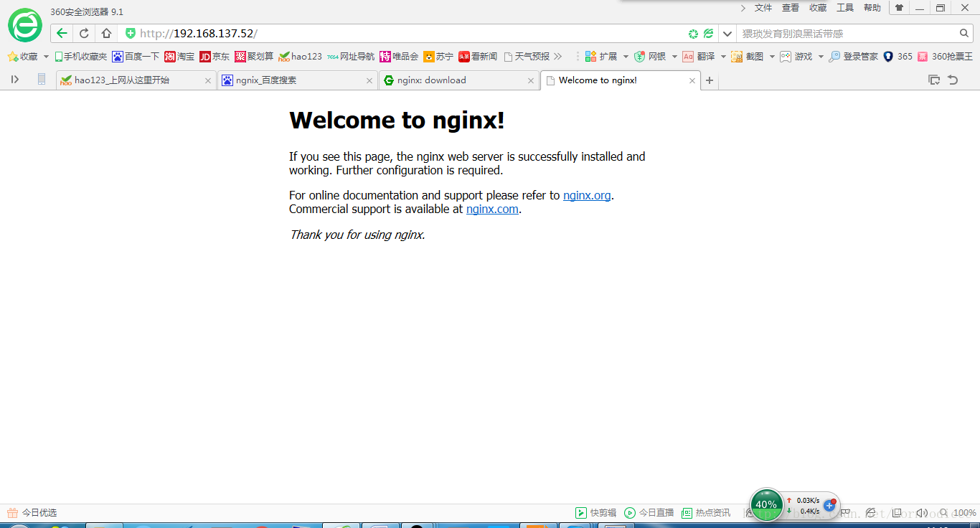The height and width of the screenshot is (528, 980).
Task: Open the hao123 bookmark
Action: pyautogui.click(x=301, y=56)
